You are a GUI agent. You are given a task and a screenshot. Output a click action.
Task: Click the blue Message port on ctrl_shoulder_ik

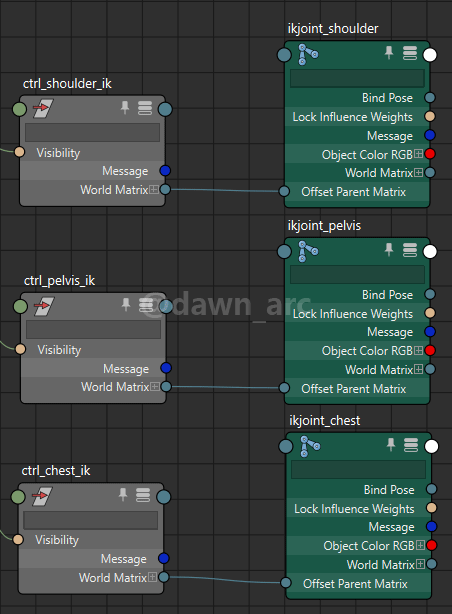tap(165, 171)
